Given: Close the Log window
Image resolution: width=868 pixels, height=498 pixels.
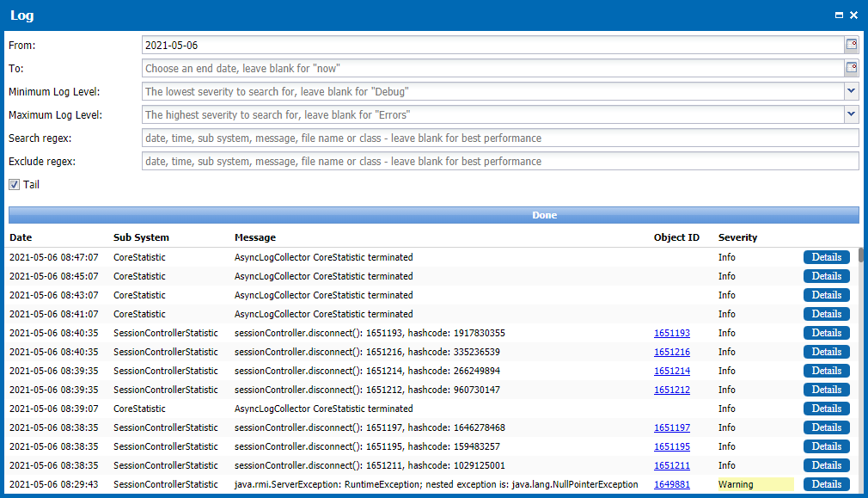Looking at the screenshot, I should click(853, 15).
